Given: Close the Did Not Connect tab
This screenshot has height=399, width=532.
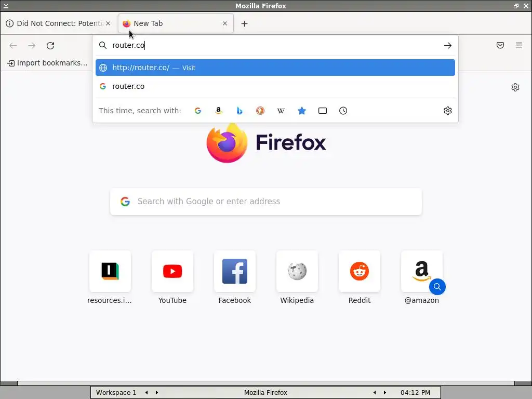Looking at the screenshot, I should tap(108, 23).
